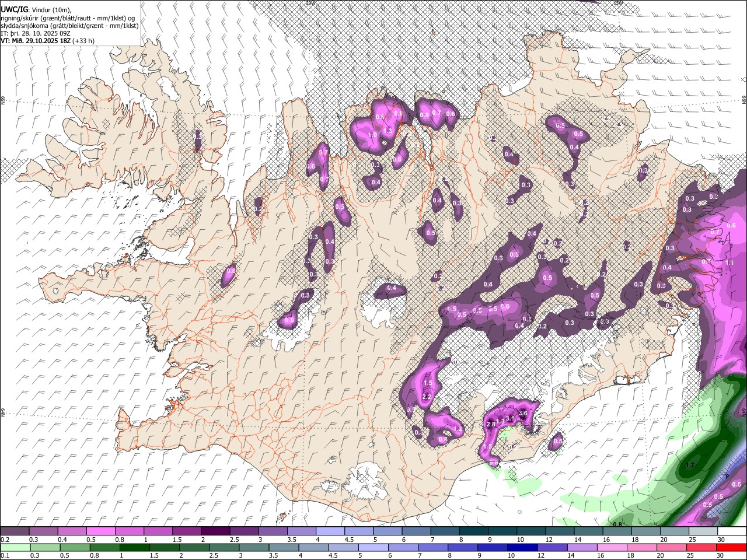Click the 1.7 value in the green rain band
Image resolution: width=747 pixels, height=560 pixels.
point(690,466)
